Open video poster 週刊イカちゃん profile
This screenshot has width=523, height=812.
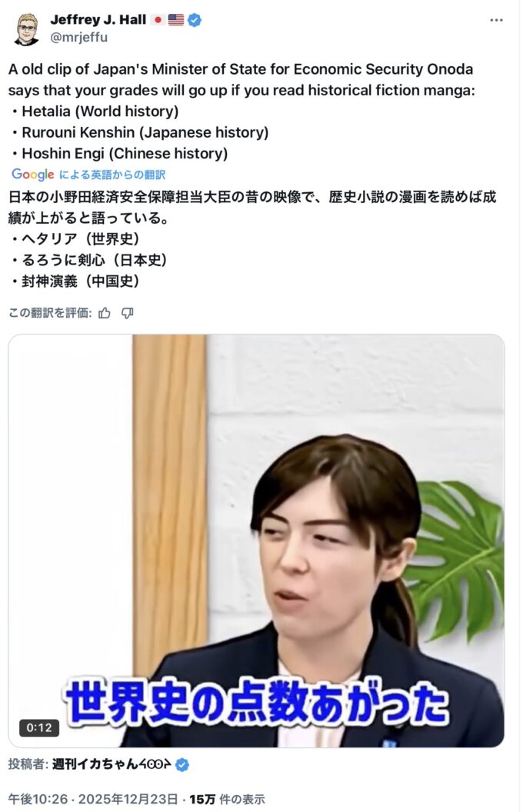(x=112, y=764)
